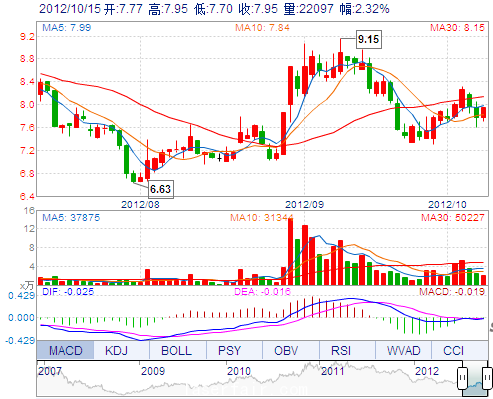Switch to the OBV tab
Screen dimensions: 493x399
point(286,350)
